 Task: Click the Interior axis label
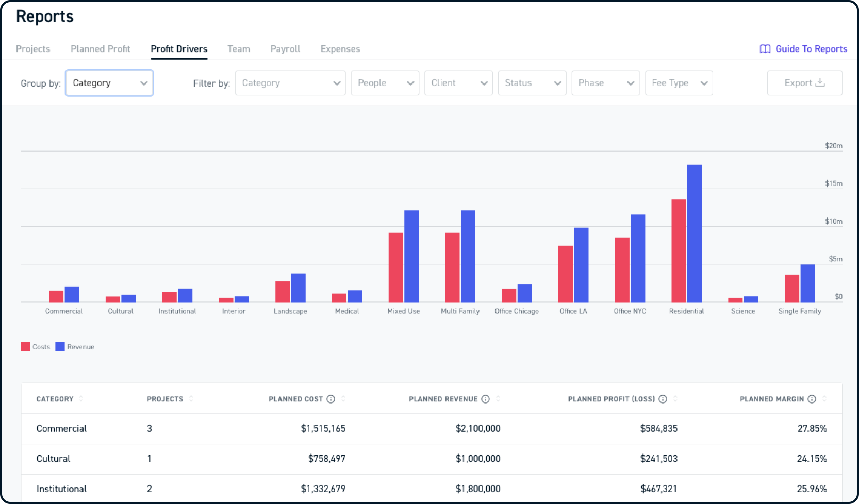(234, 311)
